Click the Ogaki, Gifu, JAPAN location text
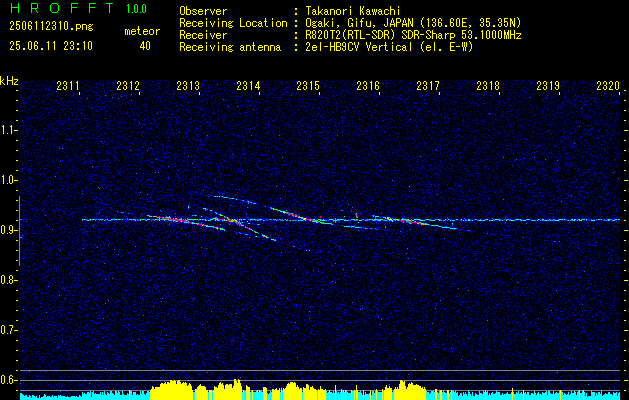The width and height of the screenshot is (629, 400). 413,23
